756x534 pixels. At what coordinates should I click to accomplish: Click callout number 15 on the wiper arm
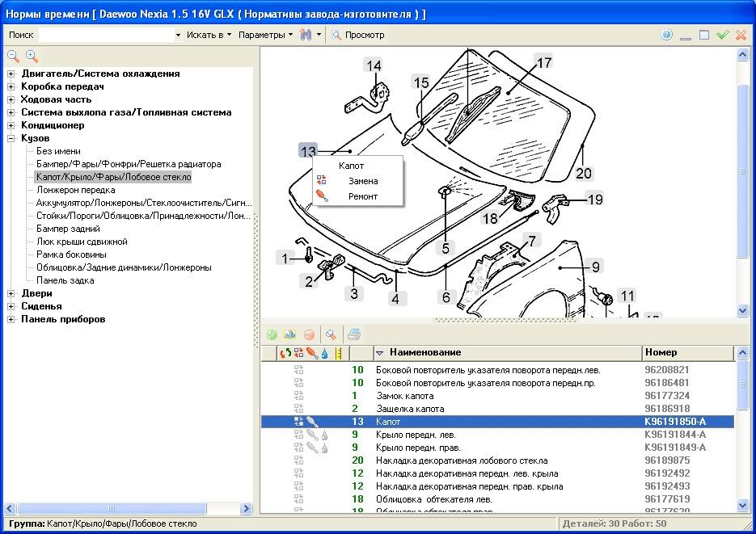(x=421, y=83)
